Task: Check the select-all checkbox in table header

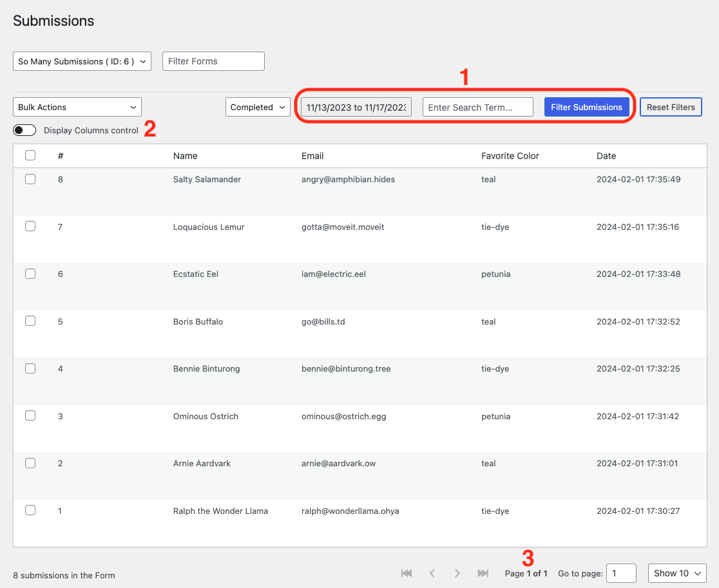Action: [x=30, y=155]
